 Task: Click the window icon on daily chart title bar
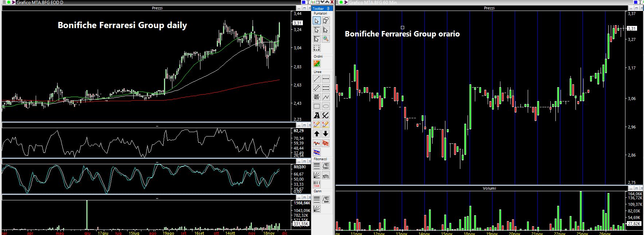[317, 2]
